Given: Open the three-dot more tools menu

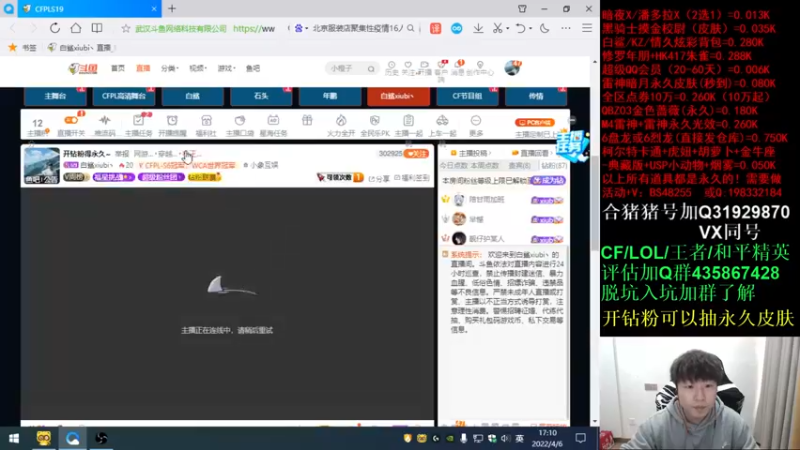Looking at the screenshot, I should point(566,29).
